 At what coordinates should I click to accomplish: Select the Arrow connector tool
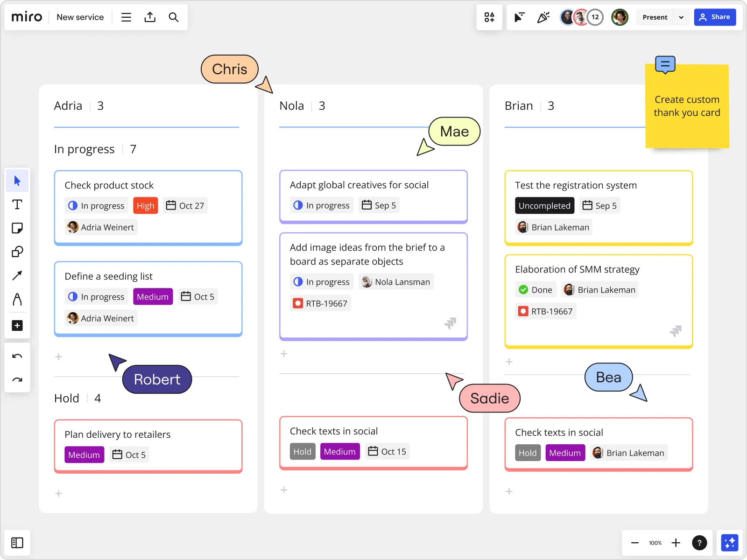pyautogui.click(x=17, y=276)
